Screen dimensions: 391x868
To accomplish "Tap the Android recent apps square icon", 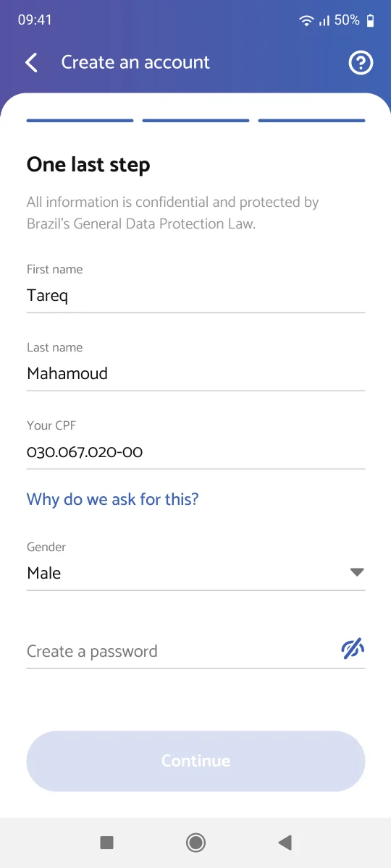I will [x=107, y=842].
